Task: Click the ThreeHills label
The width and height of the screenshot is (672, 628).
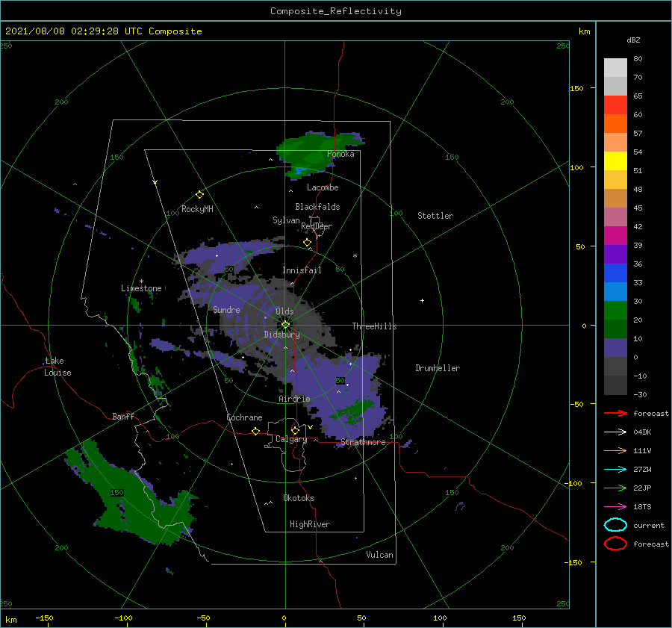Action: tap(374, 326)
